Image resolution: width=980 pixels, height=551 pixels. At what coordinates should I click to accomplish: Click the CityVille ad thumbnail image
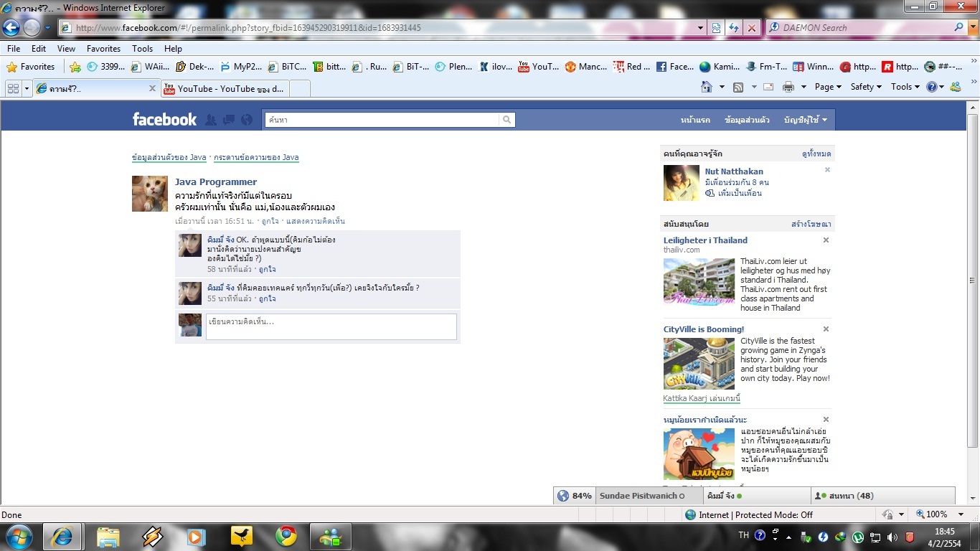699,364
